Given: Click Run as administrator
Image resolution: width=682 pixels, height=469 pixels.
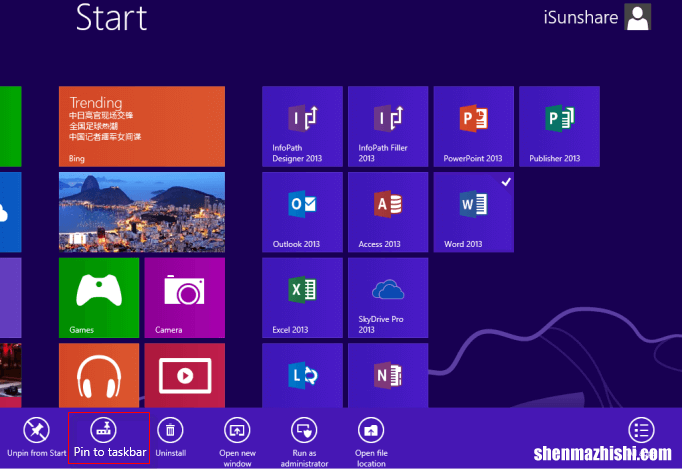Looking at the screenshot, I should coord(304,442).
